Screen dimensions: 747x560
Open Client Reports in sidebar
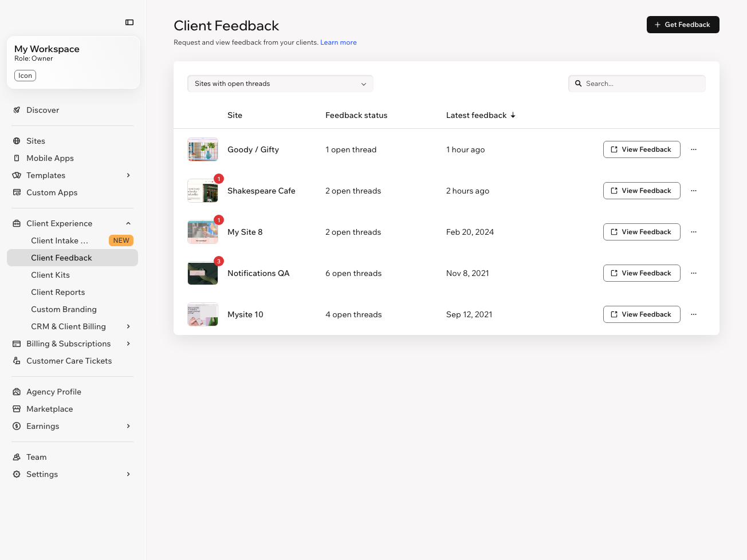click(72, 292)
